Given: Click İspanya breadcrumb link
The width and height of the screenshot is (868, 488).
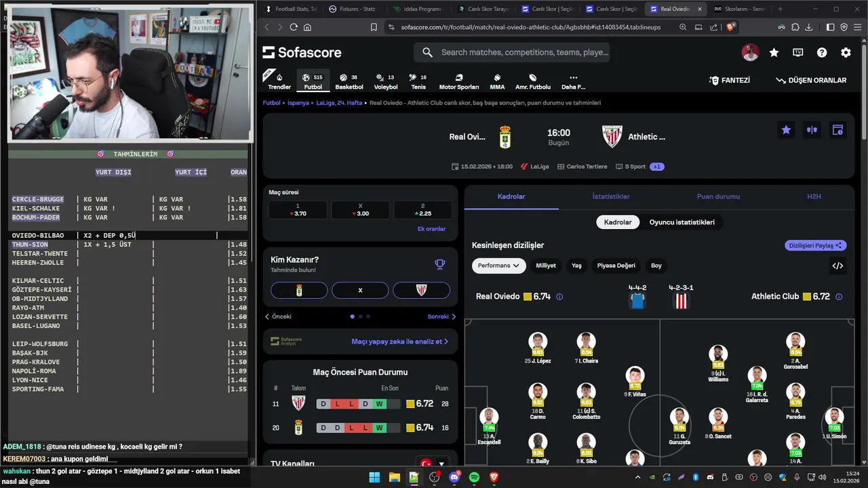Looking at the screenshot, I should click(x=298, y=103).
